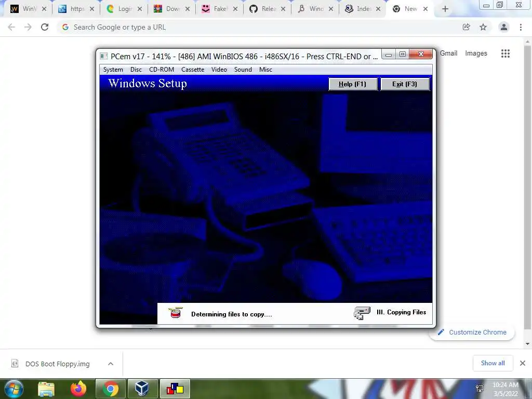
Task: Open the Windows Start menu orb
Action: point(13,389)
